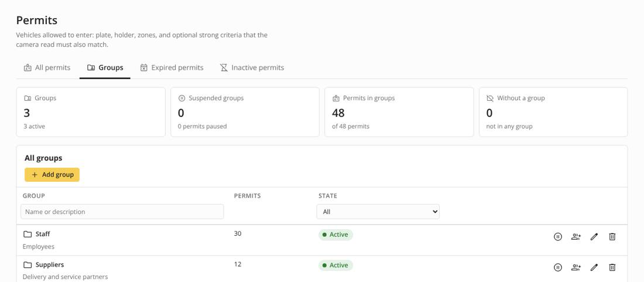Image resolution: width=644 pixels, height=282 pixels.
Task: Click the All groups heading
Action: point(43,158)
